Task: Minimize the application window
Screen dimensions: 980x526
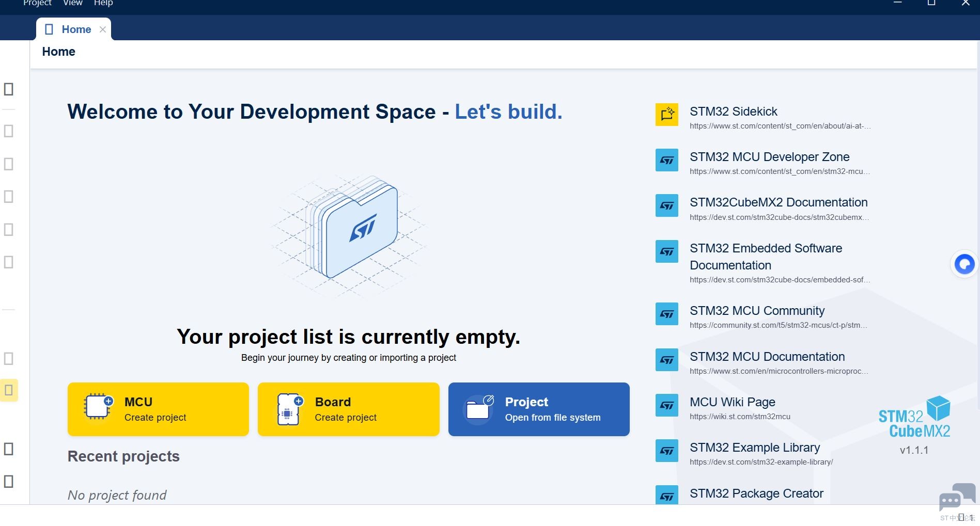Action: click(898, 3)
